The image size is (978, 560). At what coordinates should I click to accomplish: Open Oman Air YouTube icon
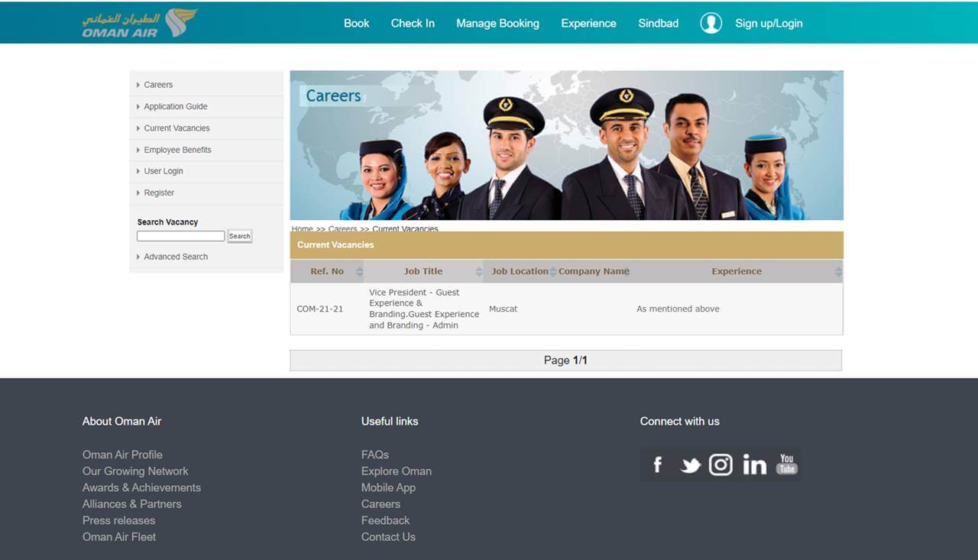click(x=787, y=464)
